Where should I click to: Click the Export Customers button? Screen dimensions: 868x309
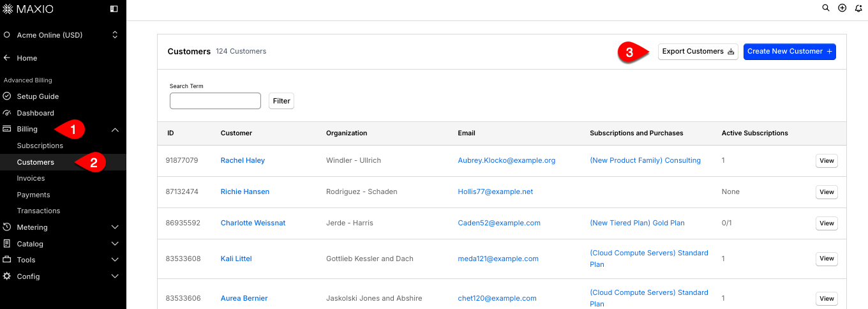point(698,52)
